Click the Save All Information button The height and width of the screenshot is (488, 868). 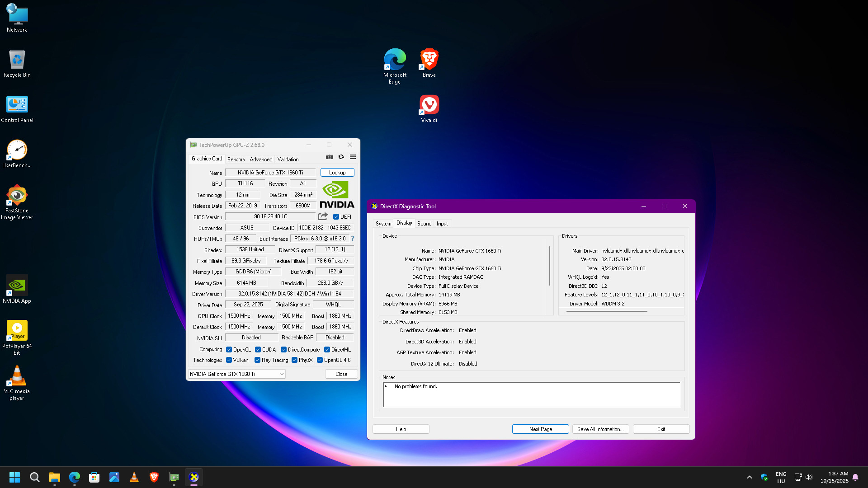(600, 429)
